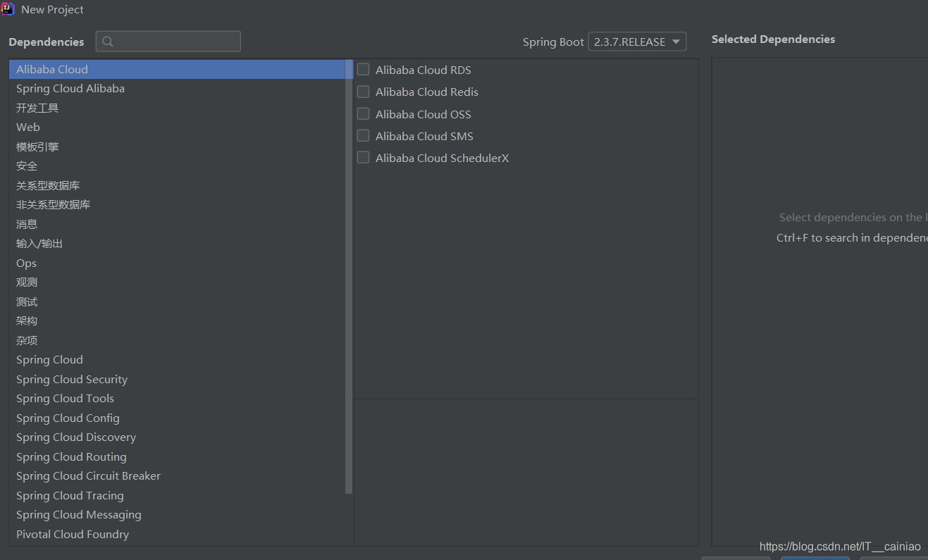Select Spring Cloud Tools category
Image resolution: width=928 pixels, height=560 pixels.
point(177,399)
